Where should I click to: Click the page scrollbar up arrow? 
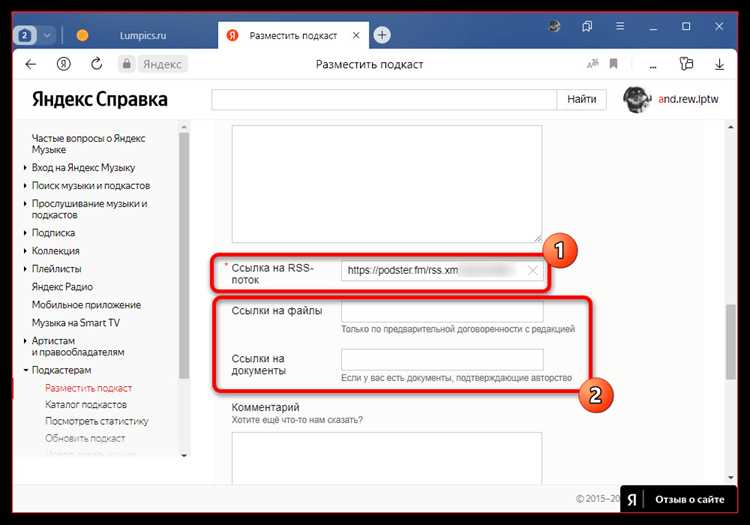(730, 127)
